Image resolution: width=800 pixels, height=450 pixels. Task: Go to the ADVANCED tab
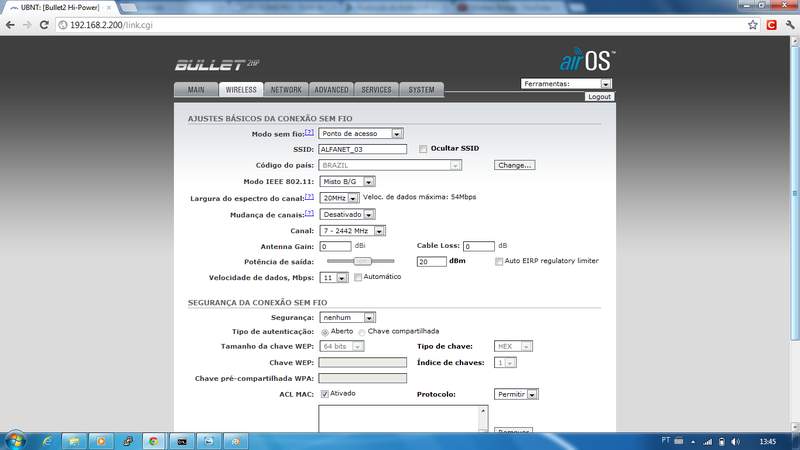(x=331, y=89)
